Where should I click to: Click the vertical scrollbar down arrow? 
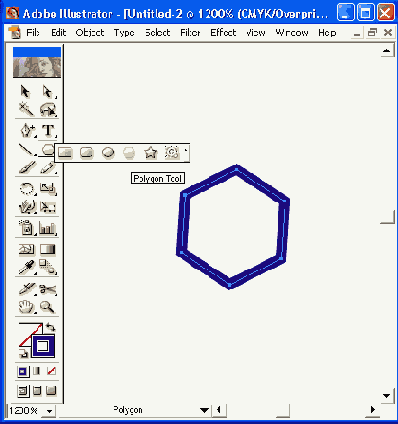(386, 396)
